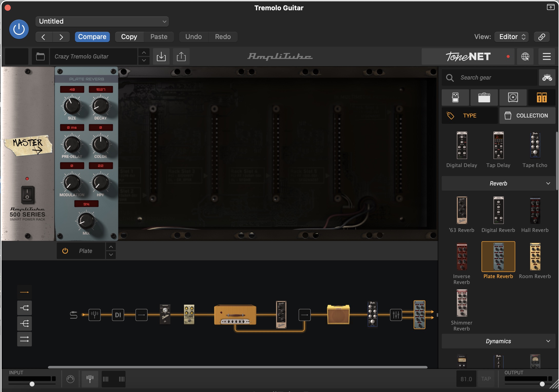Select the Digital Delay rack unit

point(462,150)
